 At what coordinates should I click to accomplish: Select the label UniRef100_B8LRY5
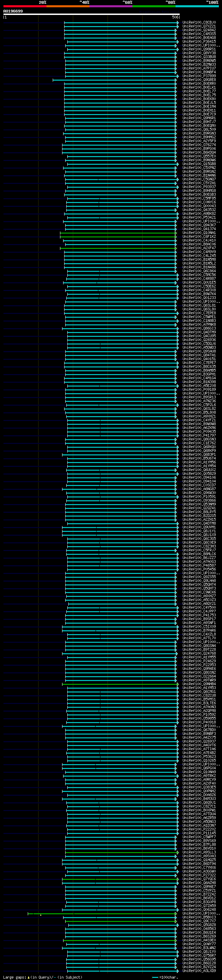pyautogui.click(x=199, y=512)
